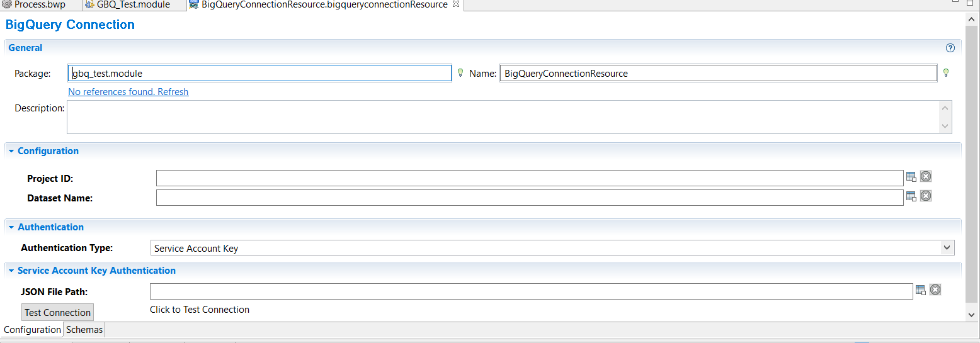This screenshot has height=343, width=980.
Task: Click the 'Click to Test Connection' status text
Action: tap(200, 310)
